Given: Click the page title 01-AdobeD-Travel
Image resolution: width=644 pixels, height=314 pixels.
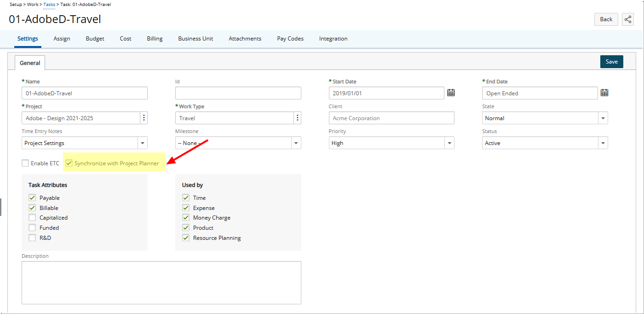Looking at the screenshot, I should pyautogui.click(x=55, y=19).
